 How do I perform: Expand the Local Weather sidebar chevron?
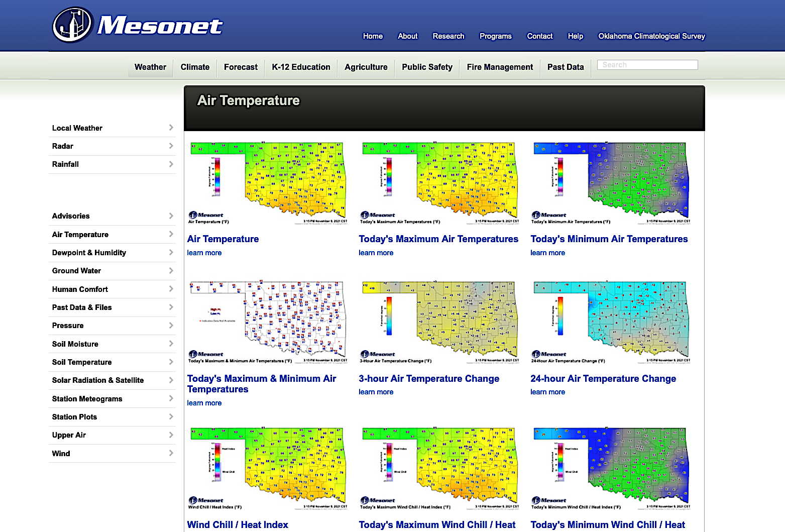[171, 128]
